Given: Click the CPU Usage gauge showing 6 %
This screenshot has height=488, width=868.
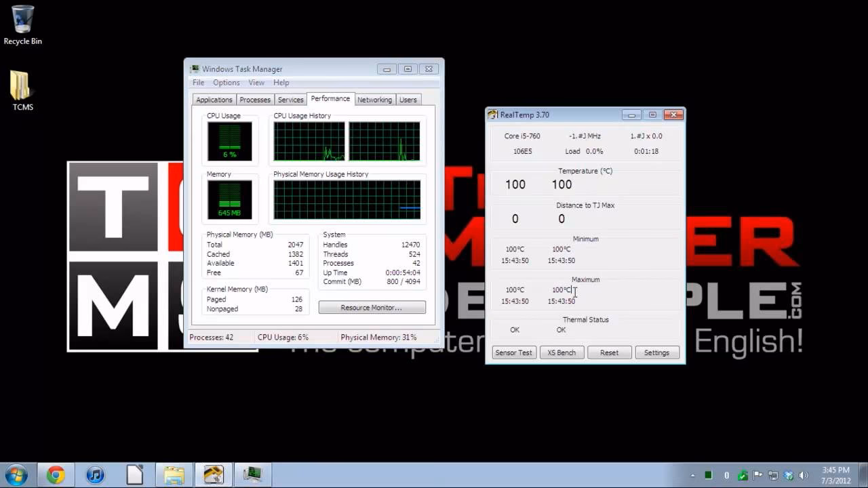Looking at the screenshot, I should tap(230, 141).
